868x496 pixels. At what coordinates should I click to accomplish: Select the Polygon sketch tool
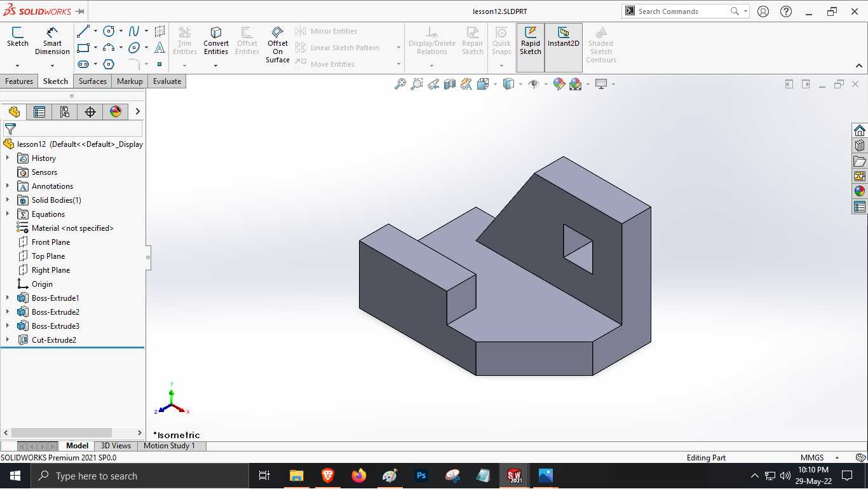[109, 64]
